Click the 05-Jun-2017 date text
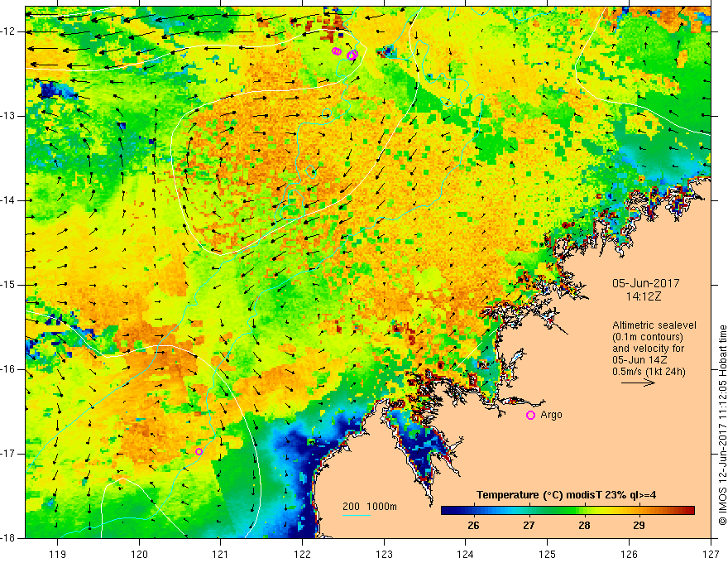This screenshot has height=563, width=728. point(641,281)
